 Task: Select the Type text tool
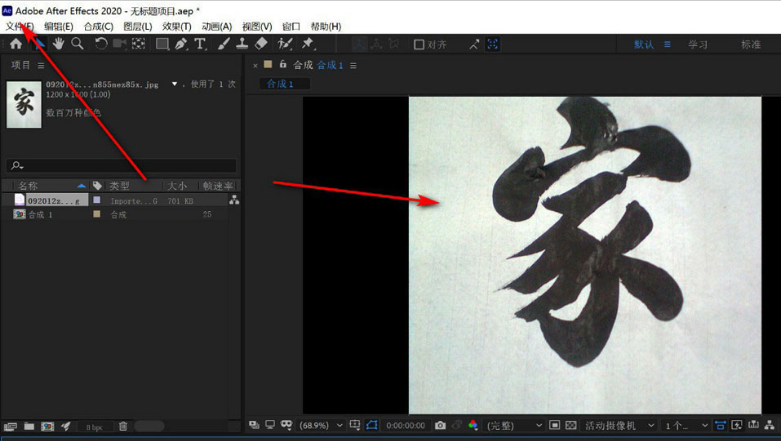click(x=200, y=44)
